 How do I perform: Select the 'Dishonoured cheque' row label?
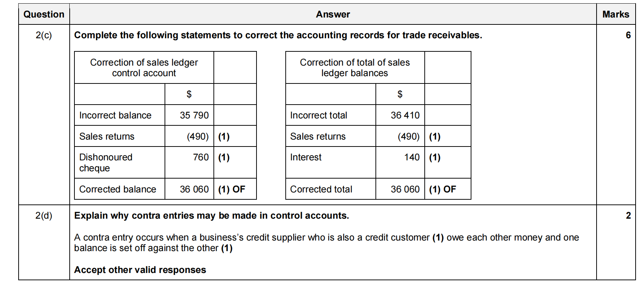click(105, 163)
